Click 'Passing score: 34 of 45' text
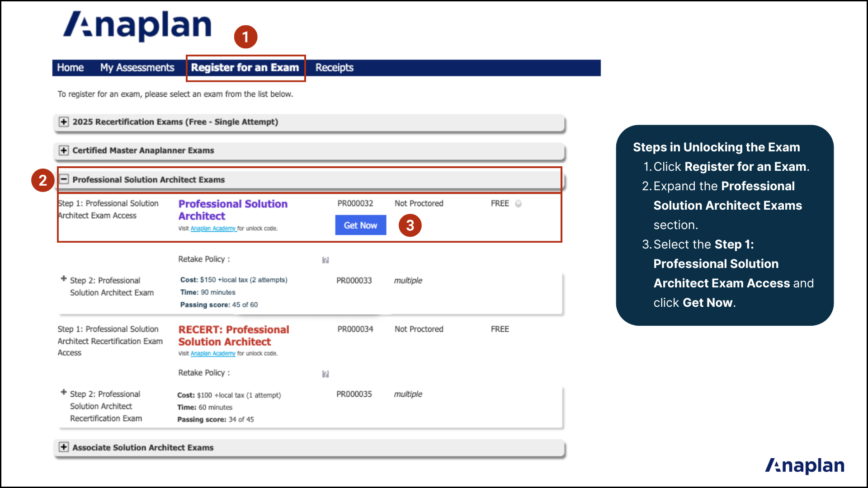The image size is (868, 488). click(x=215, y=420)
